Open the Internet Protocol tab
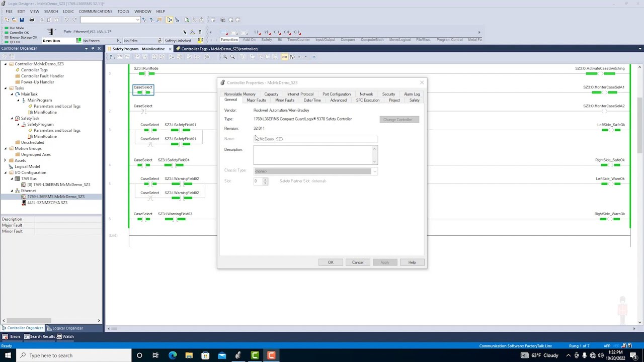This screenshot has height=362, width=644. (300, 94)
